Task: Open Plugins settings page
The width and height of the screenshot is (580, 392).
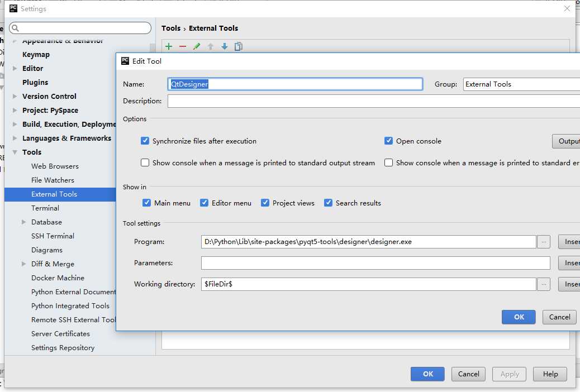Action: 35,83
